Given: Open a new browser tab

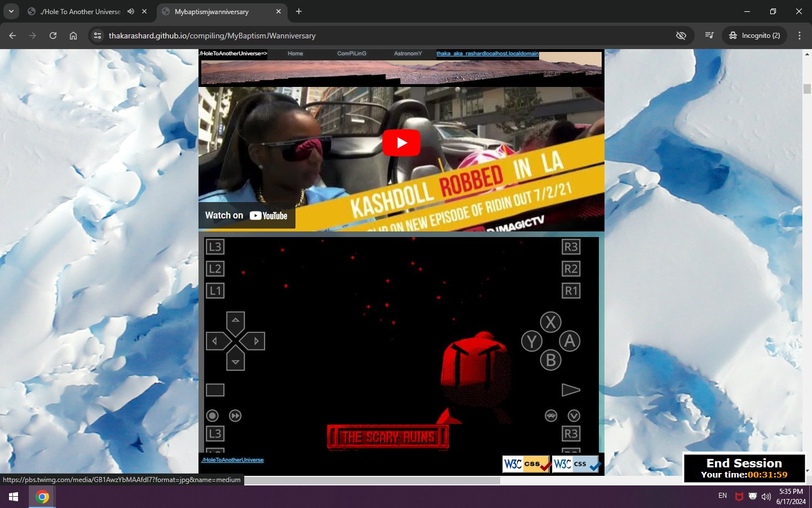Looking at the screenshot, I should [299, 11].
